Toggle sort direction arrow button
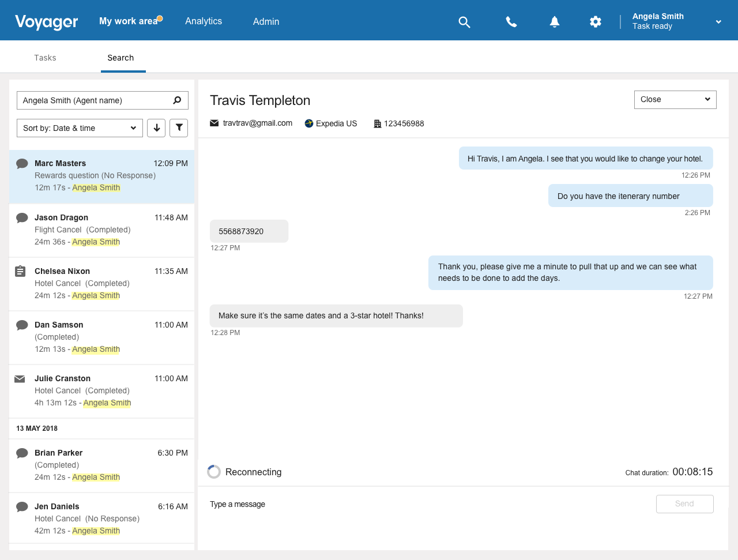 pyautogui.click(x=156, y=128)
